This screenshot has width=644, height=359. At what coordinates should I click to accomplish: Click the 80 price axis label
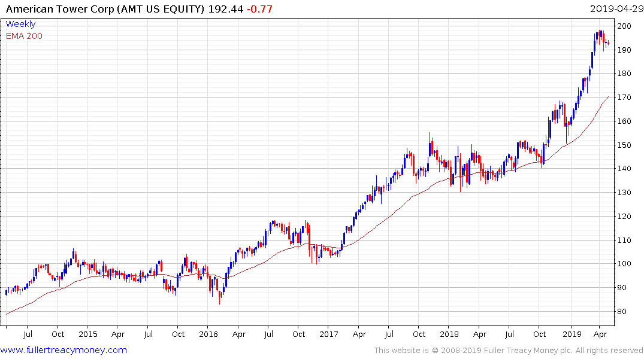tap(622, 311)
